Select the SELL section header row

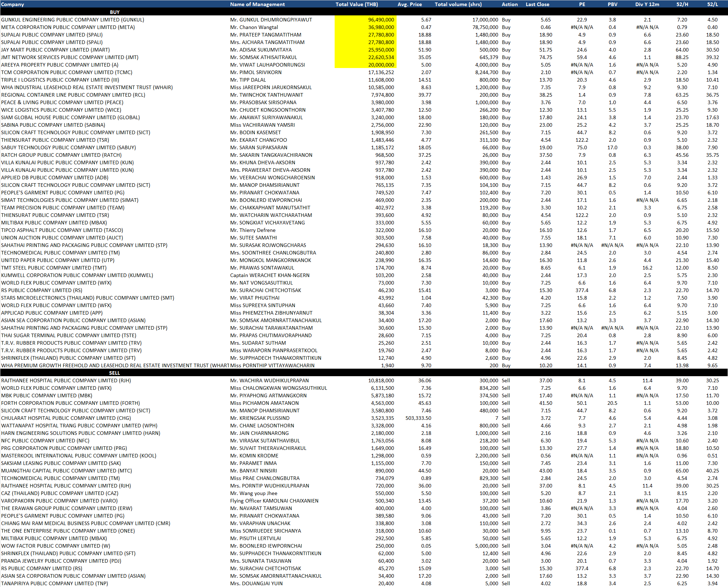[x=115, y=373]
